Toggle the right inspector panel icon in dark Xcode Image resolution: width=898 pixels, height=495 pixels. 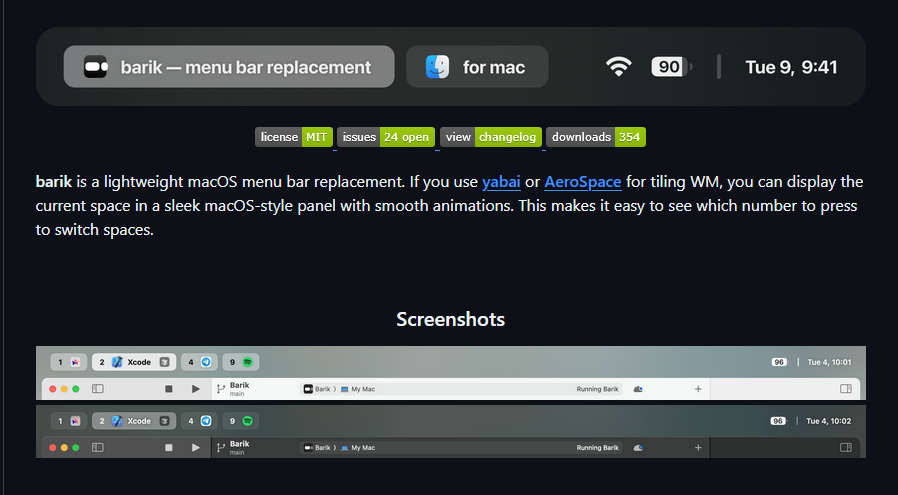[x=846, y=447]
